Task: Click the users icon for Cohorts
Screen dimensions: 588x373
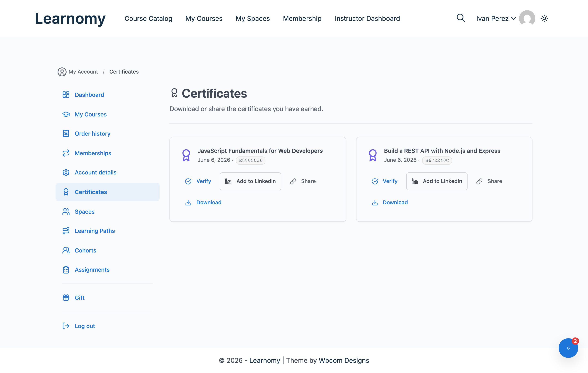Action: [66, 250]
